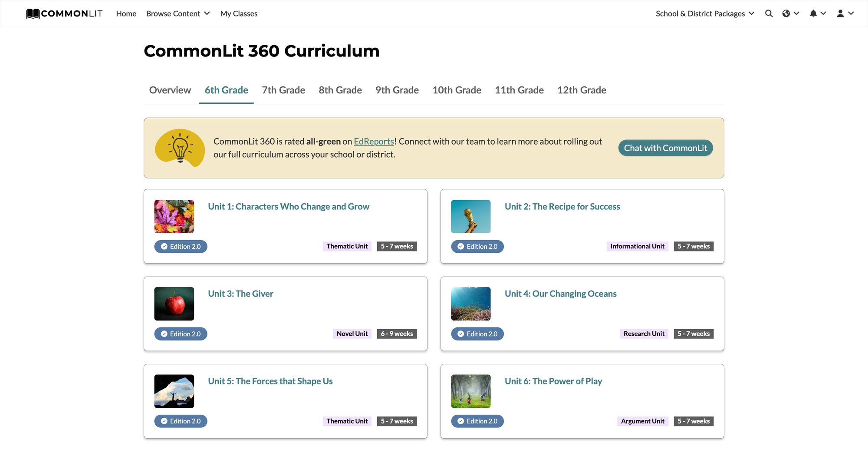This screenshot has height=456, width=868.
Task: Select the 7th Grade tab
Action: point(283,90)
